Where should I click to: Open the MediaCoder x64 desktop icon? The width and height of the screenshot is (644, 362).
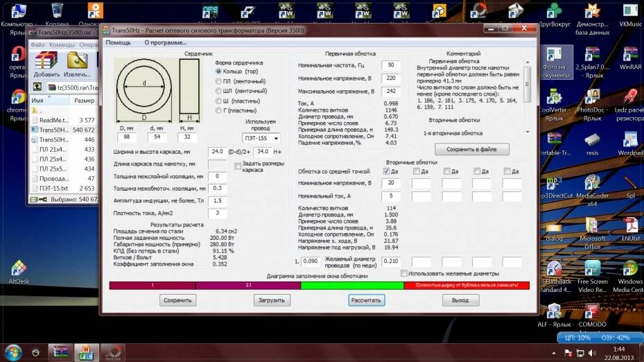pyautogui.click(x=592, y=191)
